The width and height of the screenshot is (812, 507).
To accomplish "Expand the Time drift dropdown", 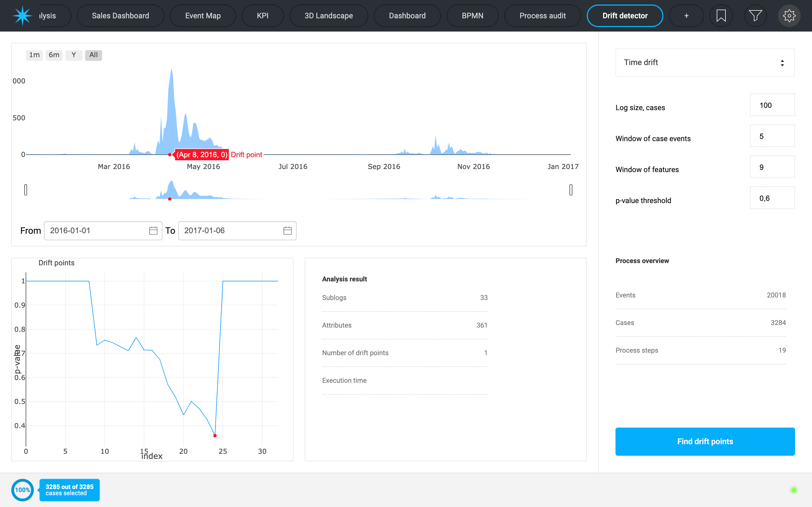I will 705,63.
